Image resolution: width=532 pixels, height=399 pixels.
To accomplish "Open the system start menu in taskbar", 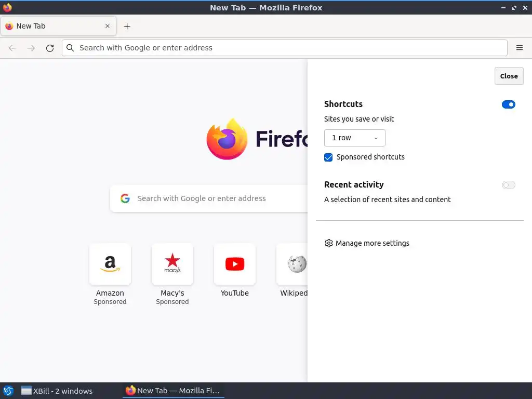I will click(8, 391).
